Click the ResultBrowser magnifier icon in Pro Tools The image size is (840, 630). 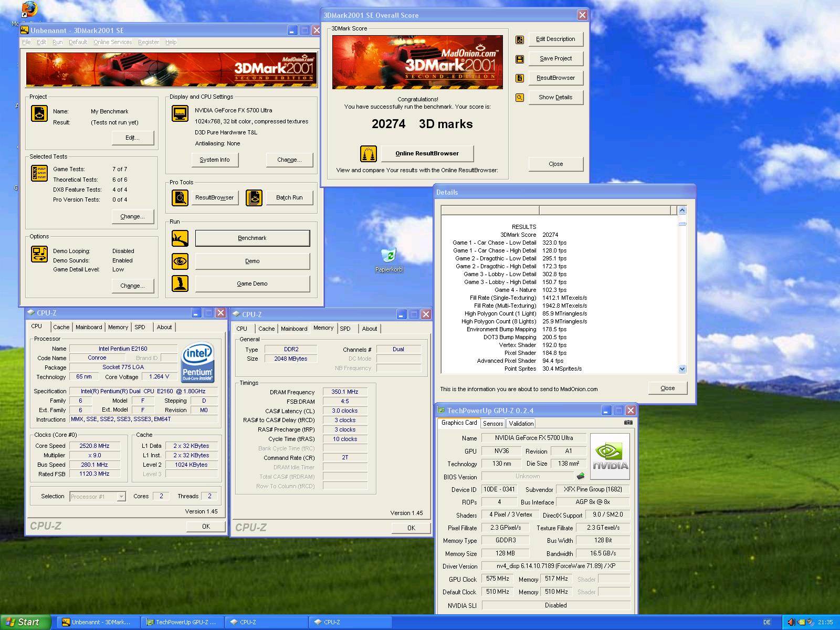click(x=180, y=197)
